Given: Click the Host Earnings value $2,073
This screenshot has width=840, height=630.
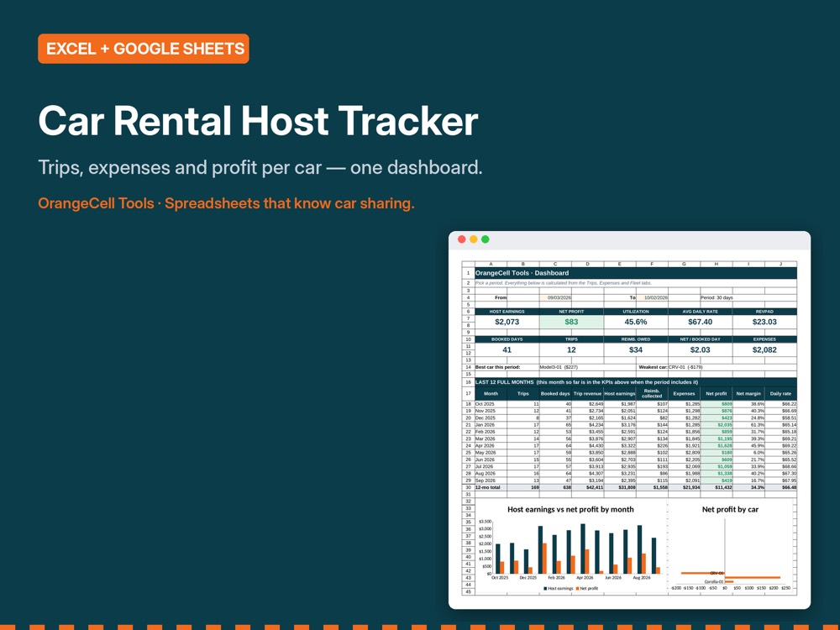Looking at the screenshot, I should tap(507, 322).
